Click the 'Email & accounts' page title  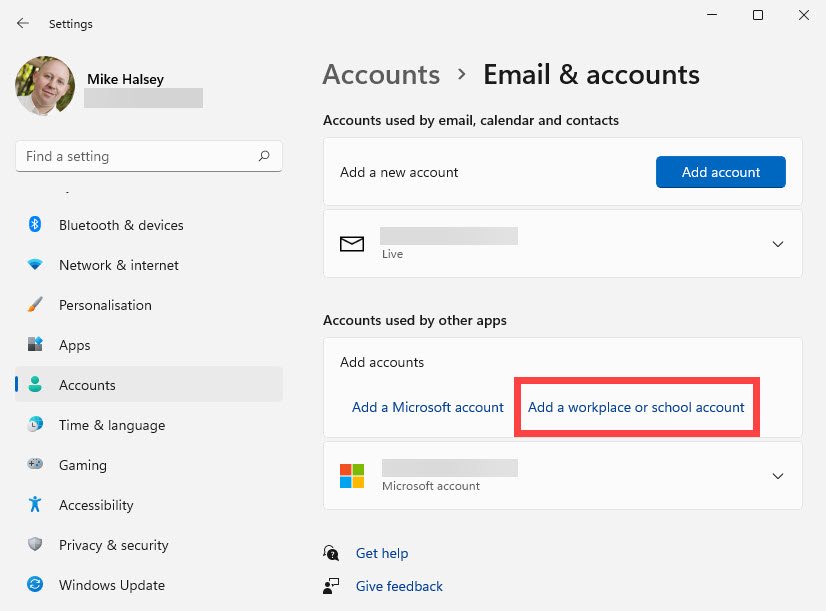click(592, 75)
